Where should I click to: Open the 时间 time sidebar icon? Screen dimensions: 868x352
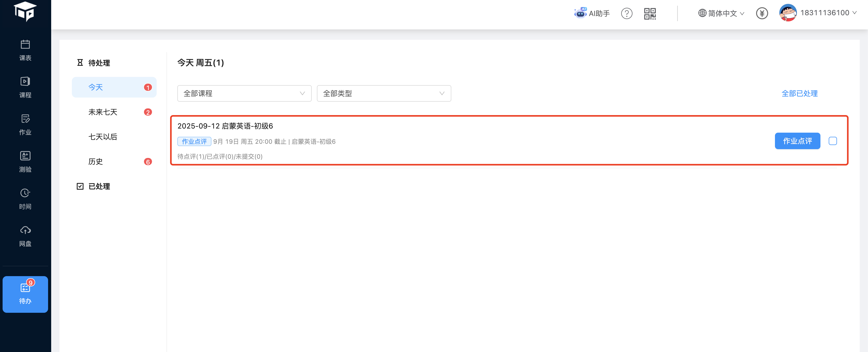pos(25,199)
